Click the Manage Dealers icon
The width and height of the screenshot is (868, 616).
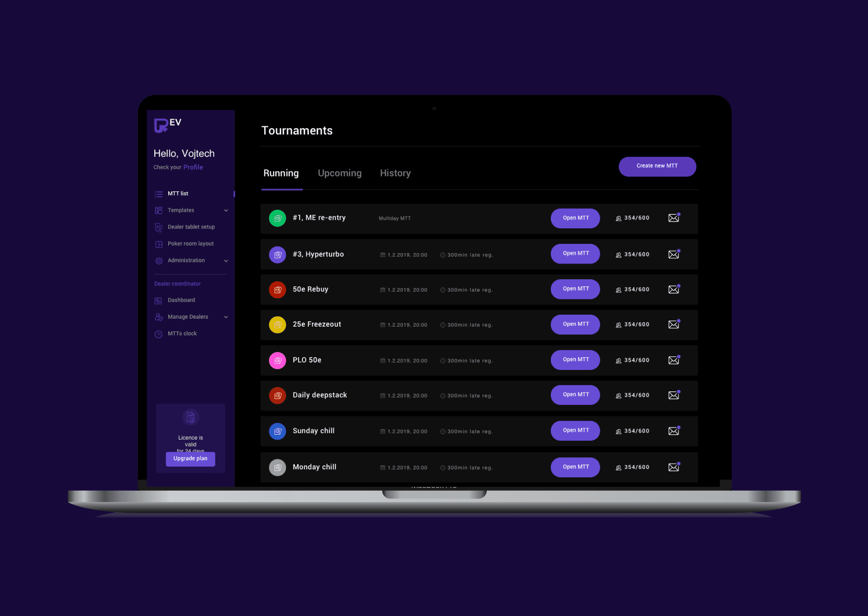[x=157, y=317]
